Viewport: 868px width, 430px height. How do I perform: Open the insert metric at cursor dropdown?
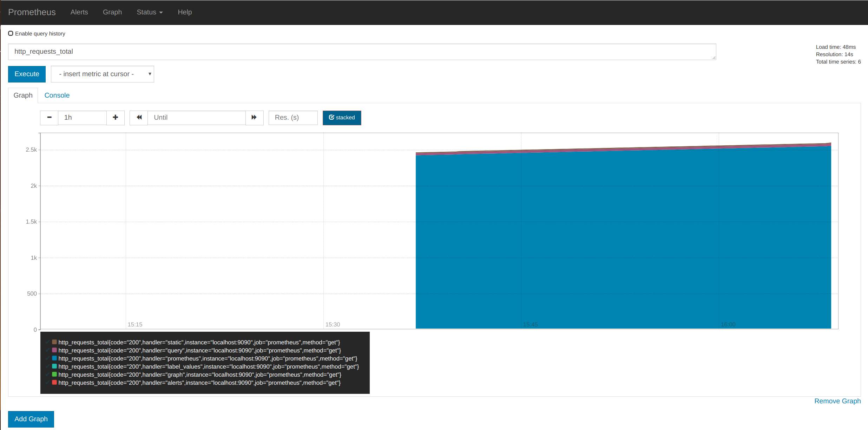tap(102, 74)
